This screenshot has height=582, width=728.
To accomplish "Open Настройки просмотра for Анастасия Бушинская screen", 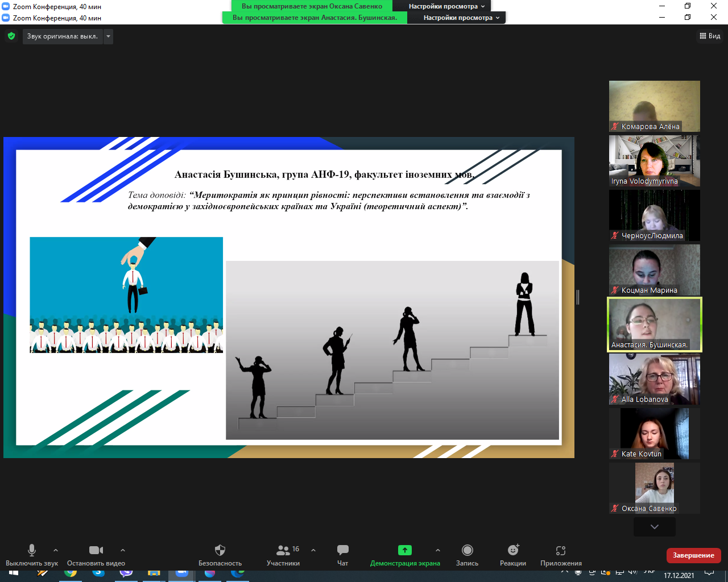I will click(461, 18).
